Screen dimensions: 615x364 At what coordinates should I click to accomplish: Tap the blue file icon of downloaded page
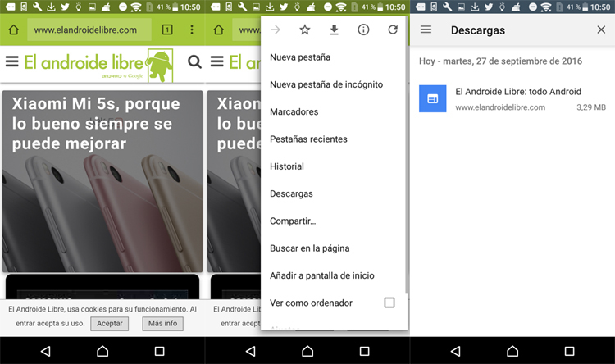click(431, 99)
